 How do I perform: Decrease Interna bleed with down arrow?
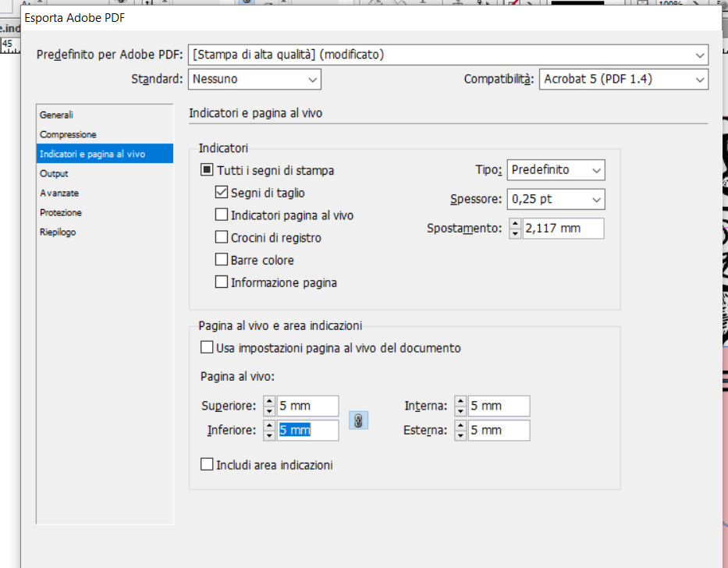click(460, 411)
